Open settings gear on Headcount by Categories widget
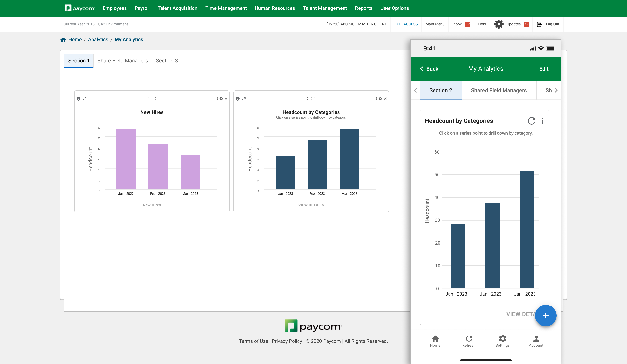This screenshot has height=364, width=627. click(380, 99)
